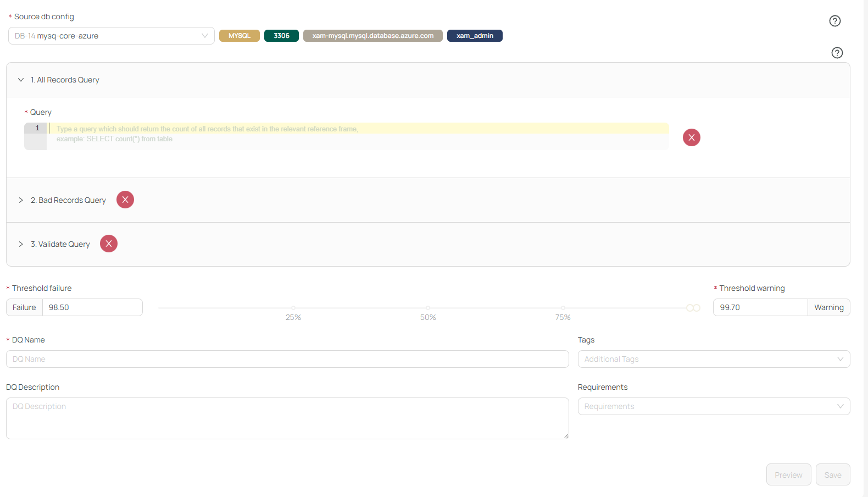Image resolution: width=868 pixels, height=497 pixels.
Task: Click the xam-mysql.mysql.database.azure.com host badge
Action: click(372, 36)
